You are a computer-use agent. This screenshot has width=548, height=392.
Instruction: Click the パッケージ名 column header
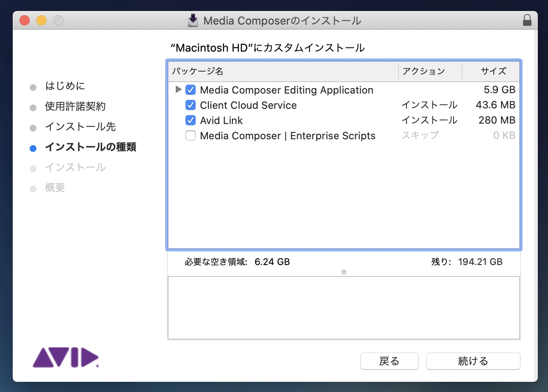[283, 71]
